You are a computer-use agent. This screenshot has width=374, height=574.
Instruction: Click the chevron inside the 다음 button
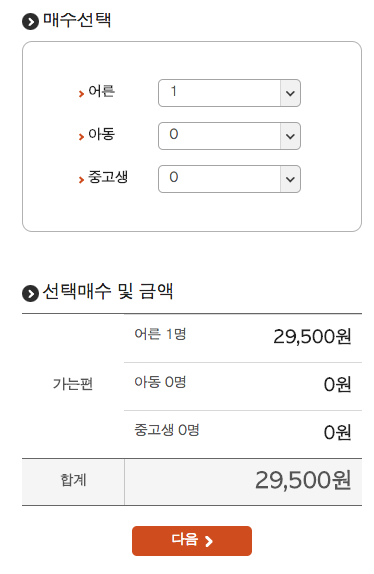(209, 541)
